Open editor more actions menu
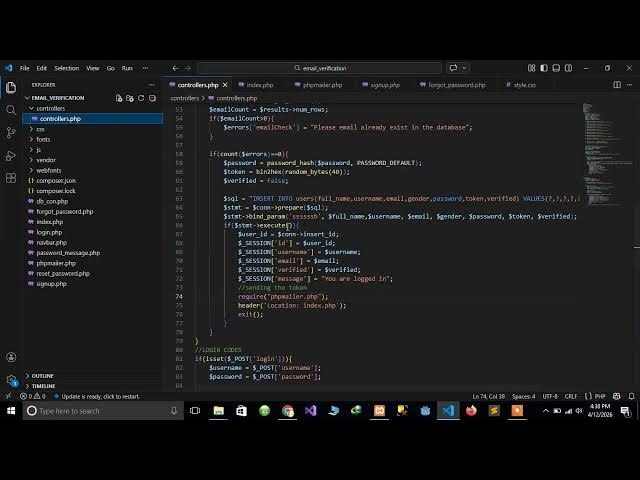The height and width of the screenshot is (480, 640). 629,85
